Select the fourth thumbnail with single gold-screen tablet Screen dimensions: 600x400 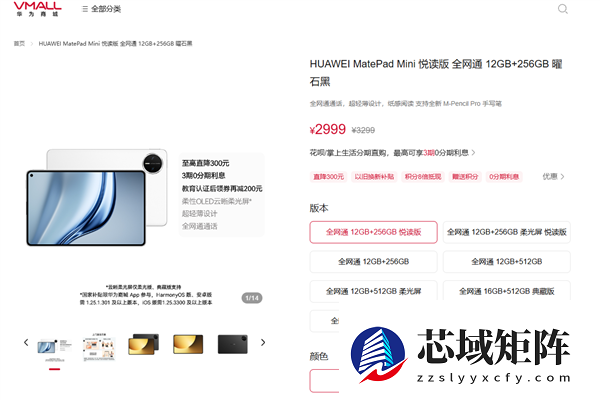point(188,344)
